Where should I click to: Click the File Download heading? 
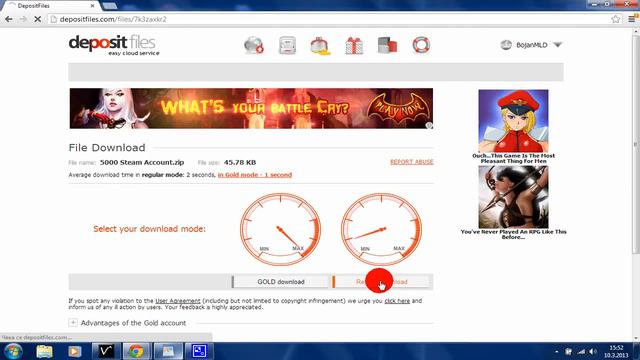click(x=107, y=148)
